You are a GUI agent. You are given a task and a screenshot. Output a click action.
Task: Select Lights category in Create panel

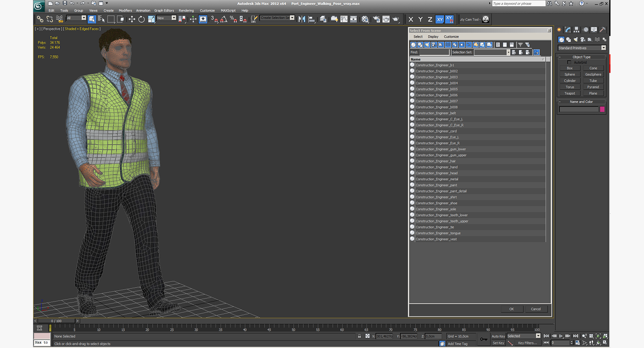coord(576,39)
